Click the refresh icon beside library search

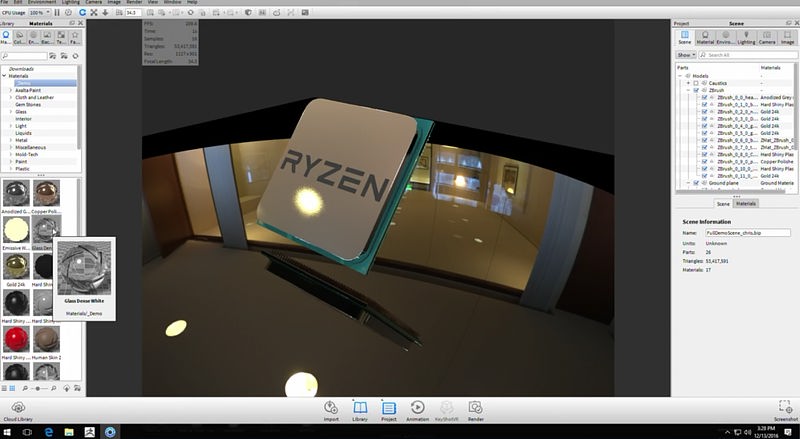point(76,56)
